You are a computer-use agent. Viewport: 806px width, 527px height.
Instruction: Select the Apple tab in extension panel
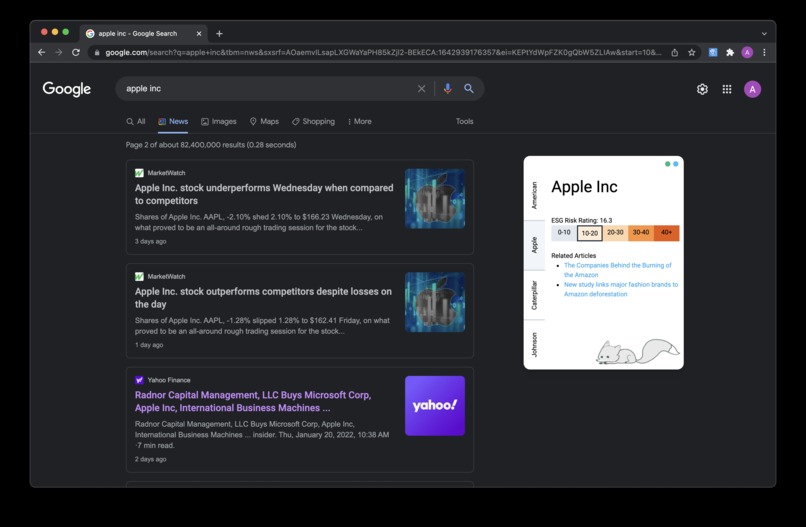[534, 245]
